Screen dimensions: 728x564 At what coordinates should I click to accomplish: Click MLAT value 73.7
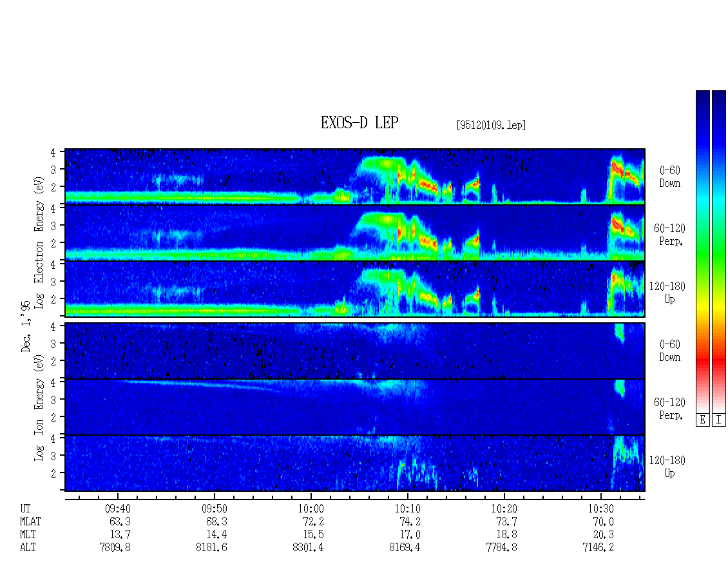tap(506, 521)
